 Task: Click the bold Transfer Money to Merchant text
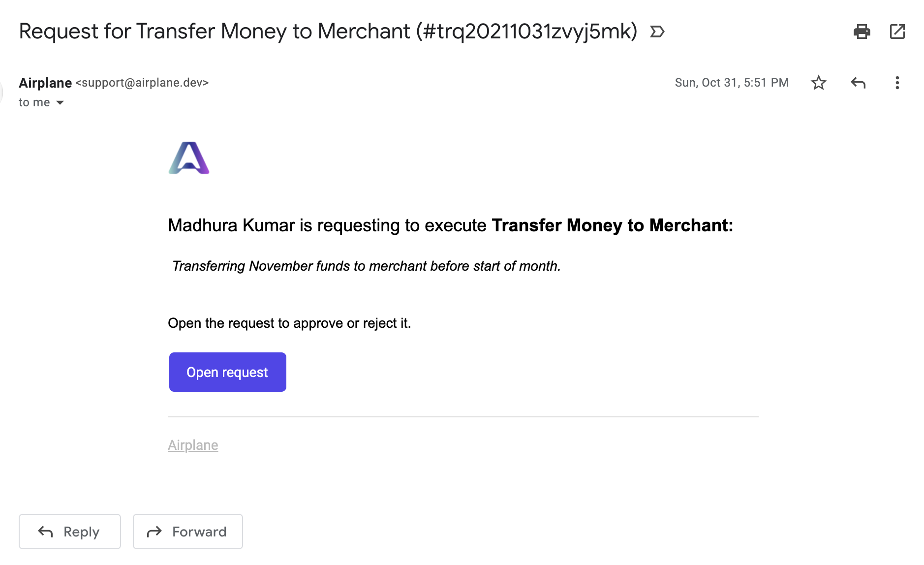pos(613,225)
